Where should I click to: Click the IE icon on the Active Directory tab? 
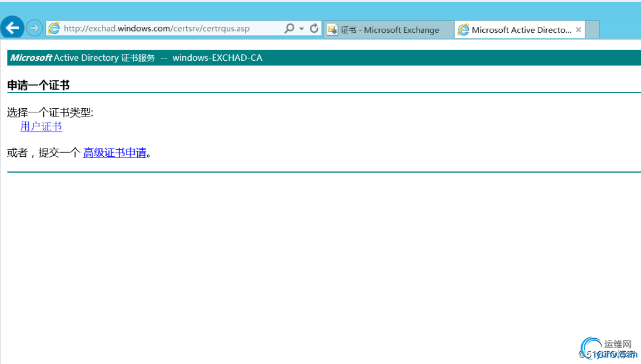click(463, 30)
